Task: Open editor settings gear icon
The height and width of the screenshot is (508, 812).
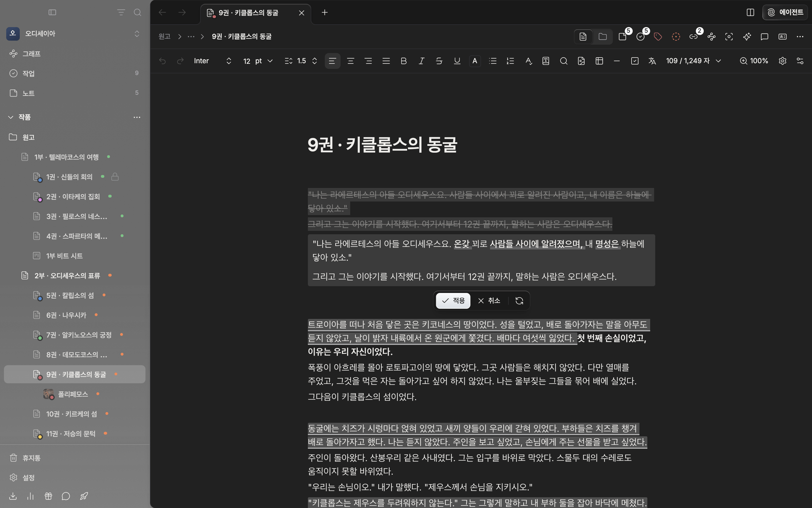Action: click(782, 61)
